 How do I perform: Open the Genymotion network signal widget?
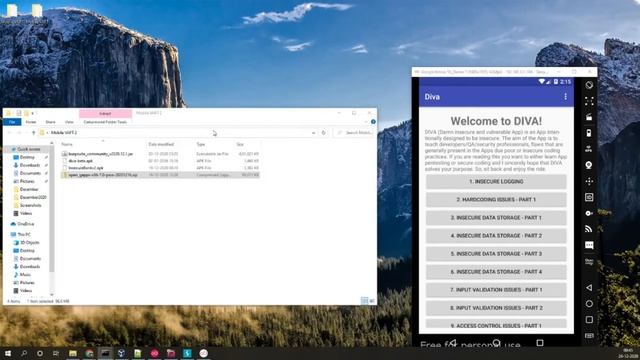click(589, 229)
